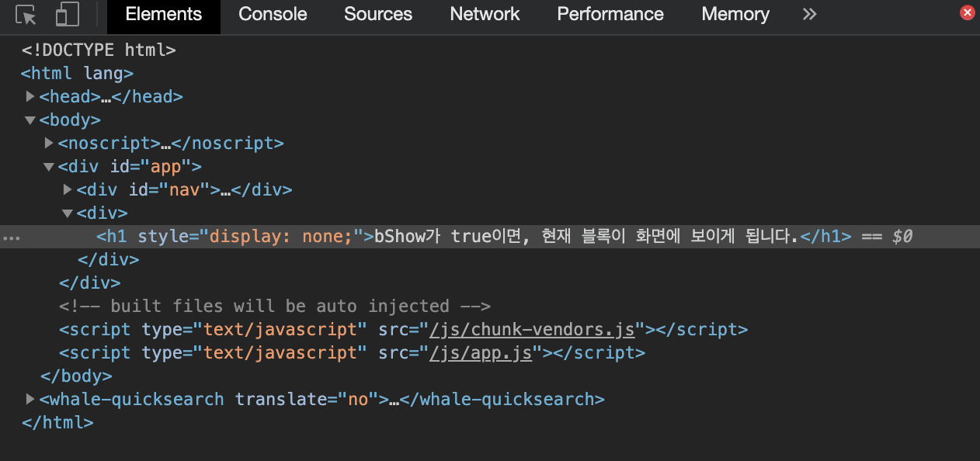
Task: Collapse the div id="app" node
Action: tap(49, 167)
